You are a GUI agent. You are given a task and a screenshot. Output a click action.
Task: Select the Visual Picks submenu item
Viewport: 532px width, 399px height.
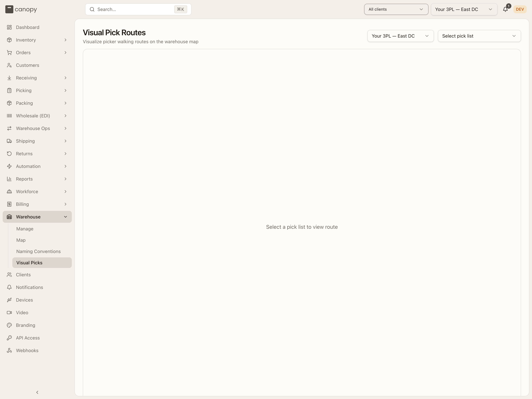42,263
